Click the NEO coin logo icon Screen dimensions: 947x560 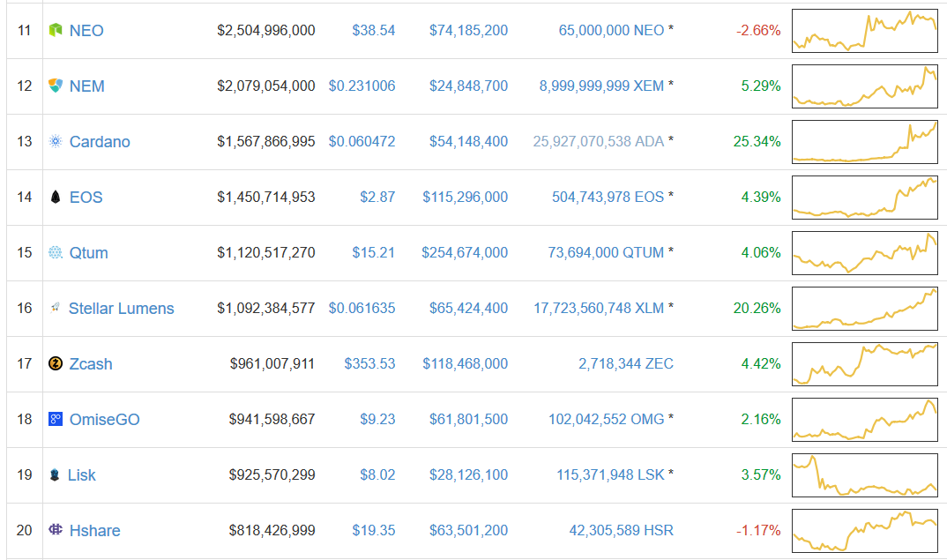click(56, 31)
